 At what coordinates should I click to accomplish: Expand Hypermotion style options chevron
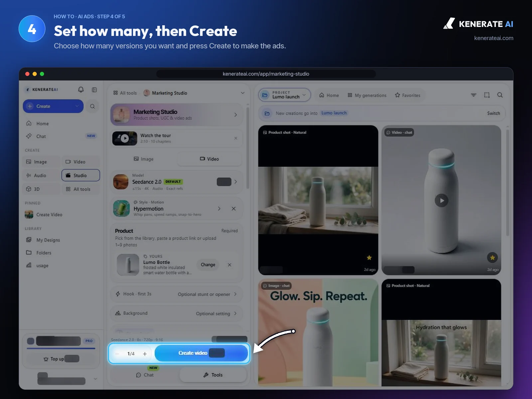click(x=219, y=209)
